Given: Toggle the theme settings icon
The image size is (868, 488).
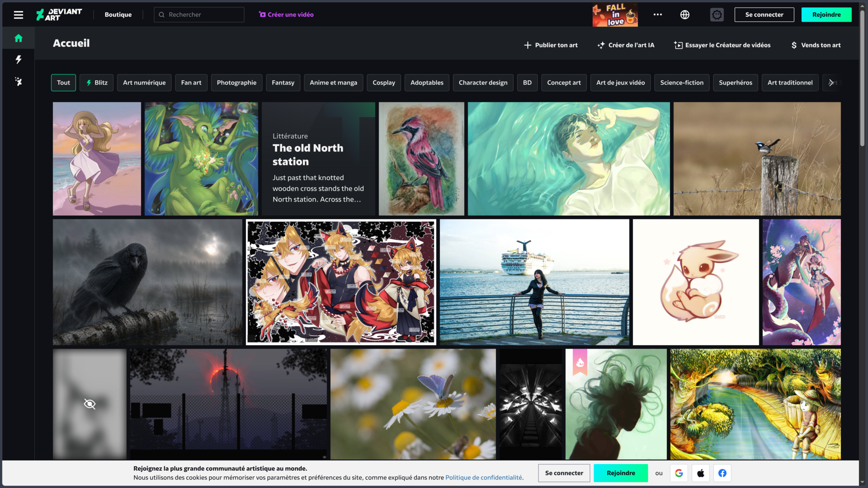Looking at the screenshot, I should [x=717, y=15].
